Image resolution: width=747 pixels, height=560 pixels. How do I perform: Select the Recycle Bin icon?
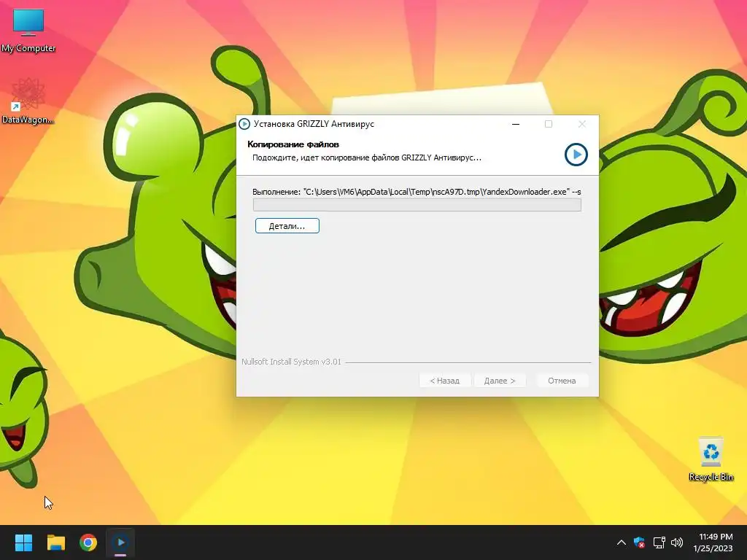(x=711, y=459)
